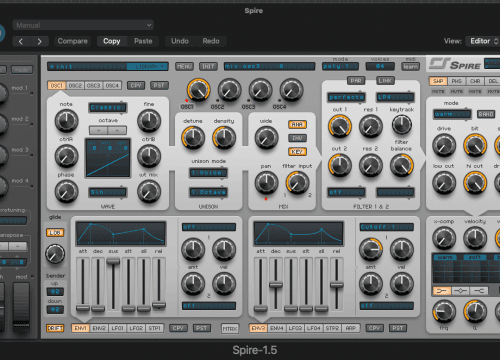The image size is (500, 360).
Task: Open the Classic oscillator mode selector
Action: [x=107, y=108]
